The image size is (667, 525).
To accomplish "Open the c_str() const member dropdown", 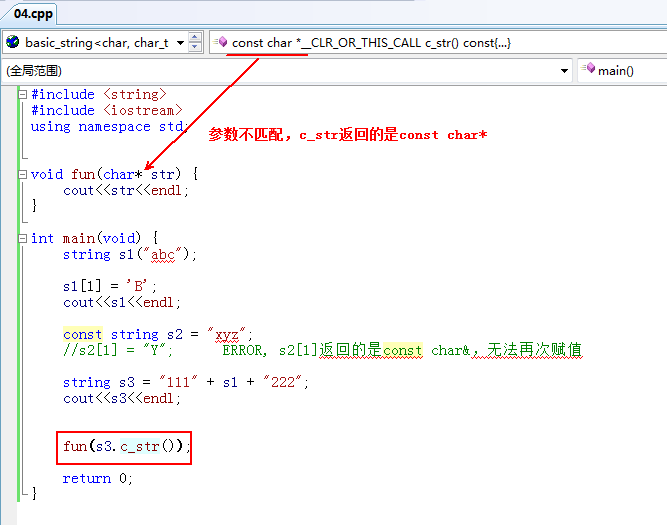I will coord(438,43).
